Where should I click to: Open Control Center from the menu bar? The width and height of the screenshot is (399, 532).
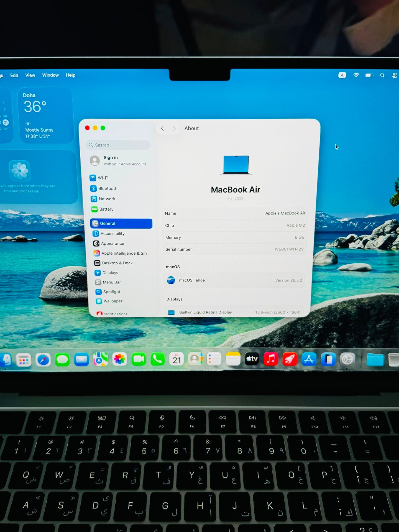pyautogui.click(x=395, y=75)
